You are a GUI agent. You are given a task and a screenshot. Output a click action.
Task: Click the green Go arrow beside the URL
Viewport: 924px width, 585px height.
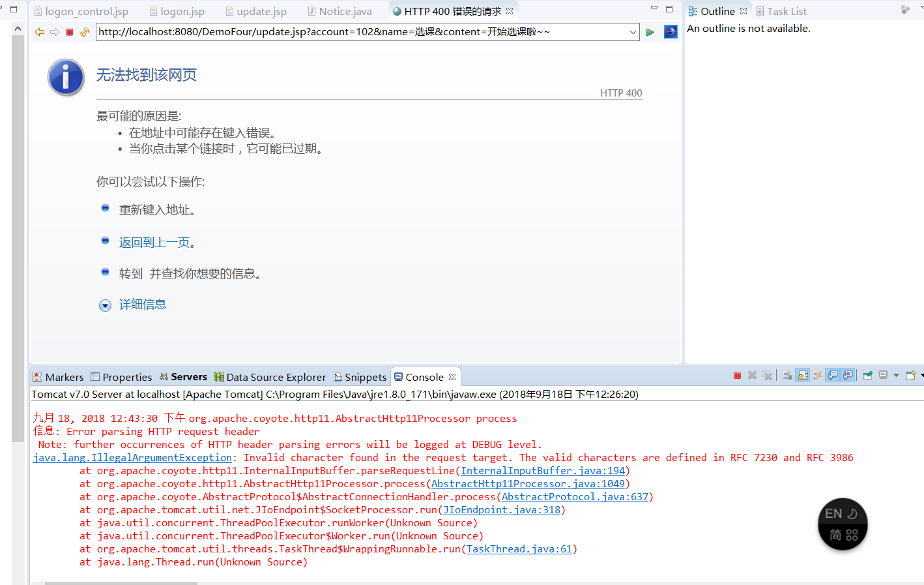point(650,32)
